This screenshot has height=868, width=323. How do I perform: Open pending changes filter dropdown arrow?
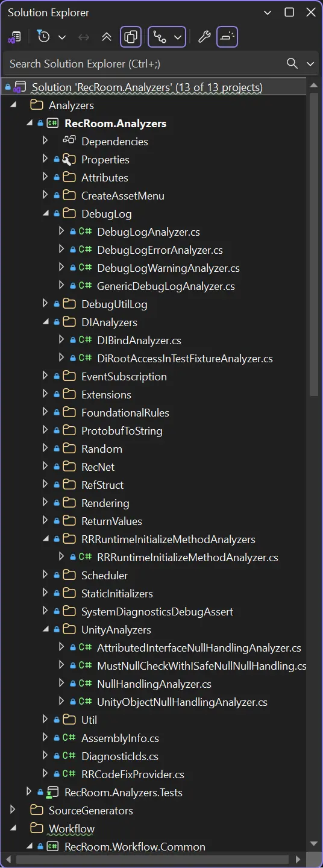(x=61, y=37)
